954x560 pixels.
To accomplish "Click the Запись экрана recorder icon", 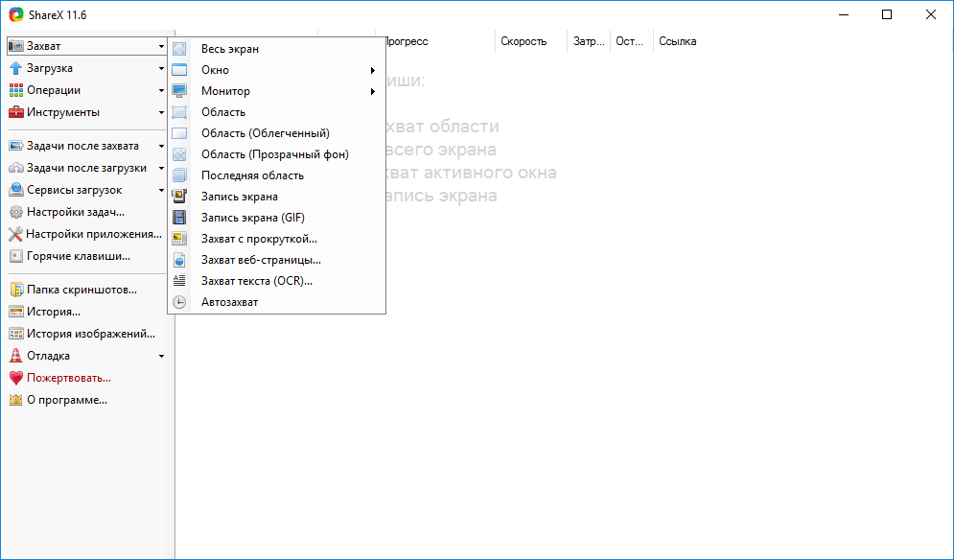I will 179,197.
